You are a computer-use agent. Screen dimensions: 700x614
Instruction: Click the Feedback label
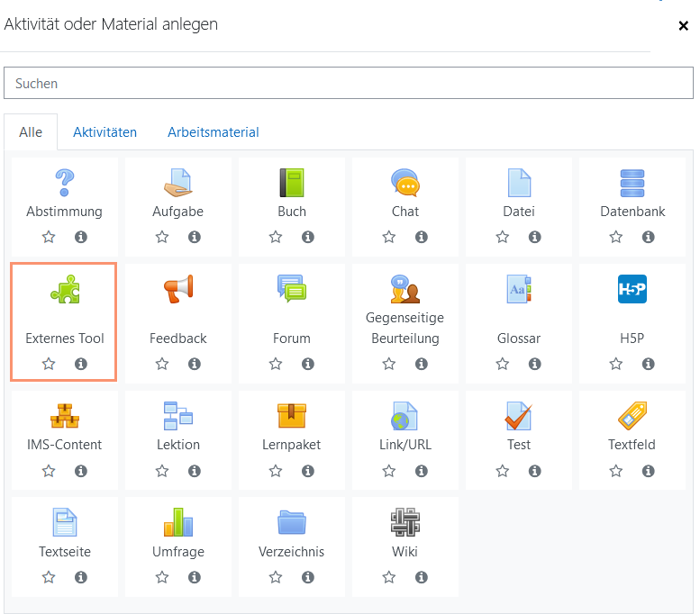click(178, 339)
